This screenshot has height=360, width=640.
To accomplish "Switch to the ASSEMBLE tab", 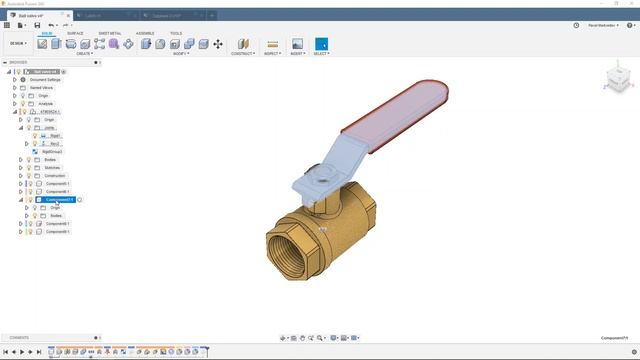I will click(145, 33).
